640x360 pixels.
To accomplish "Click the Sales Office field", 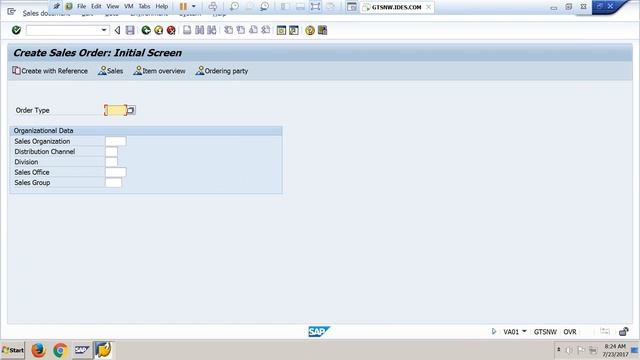I will tap(116, 172).
